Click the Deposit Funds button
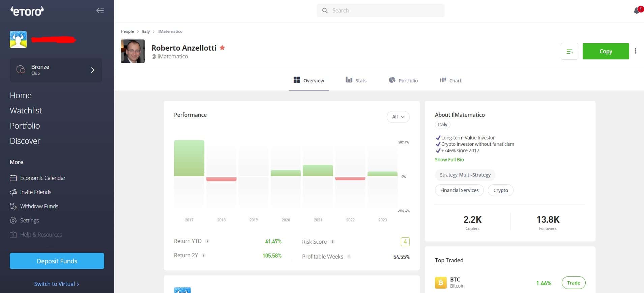This screenshot has height=293, width=644. 57,261
